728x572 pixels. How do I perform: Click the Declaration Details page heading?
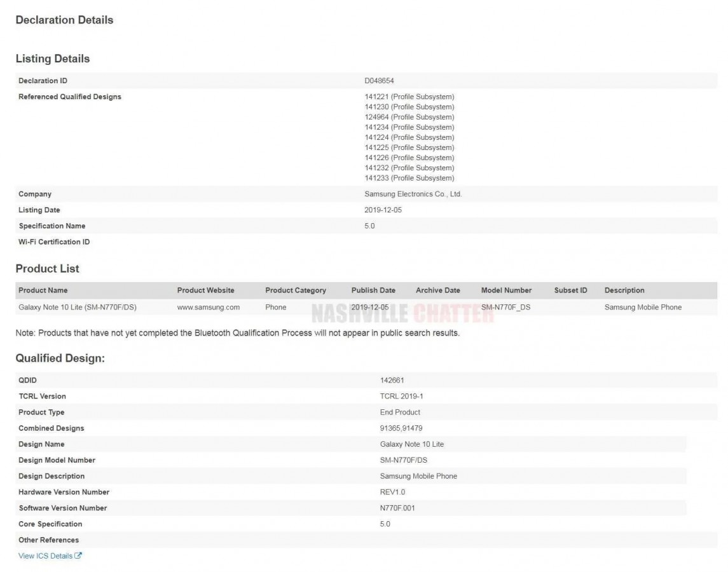[x=64, y=20]
